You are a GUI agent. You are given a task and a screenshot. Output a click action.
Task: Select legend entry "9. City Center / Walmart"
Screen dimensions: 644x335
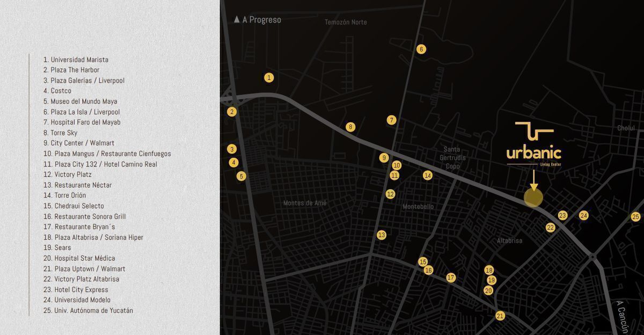tap(79, 143)
